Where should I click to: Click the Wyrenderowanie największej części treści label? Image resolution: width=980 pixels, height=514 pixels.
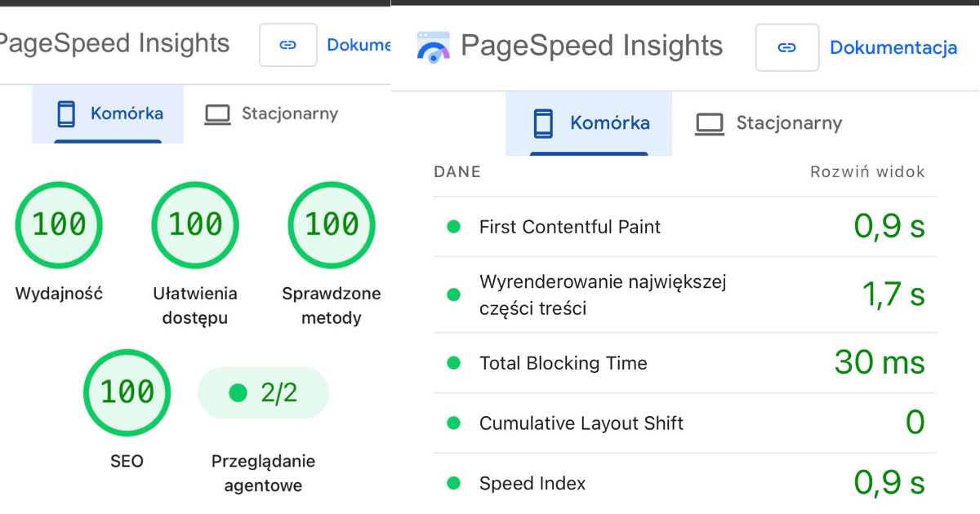(x=603, y=295)
